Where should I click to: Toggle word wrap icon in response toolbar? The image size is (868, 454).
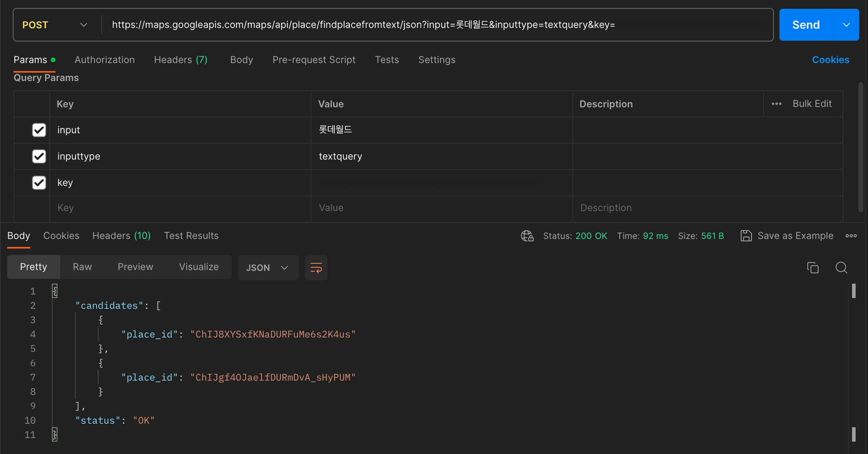pos(316,268)
